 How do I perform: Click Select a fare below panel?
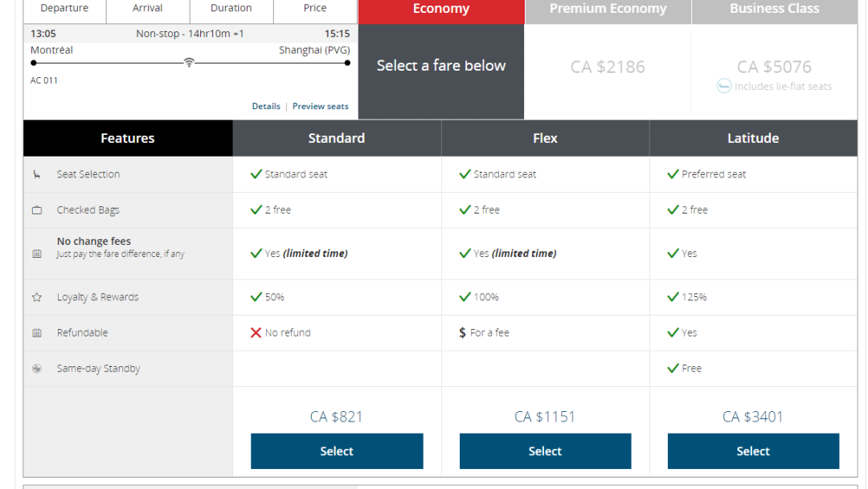point(441,71)
